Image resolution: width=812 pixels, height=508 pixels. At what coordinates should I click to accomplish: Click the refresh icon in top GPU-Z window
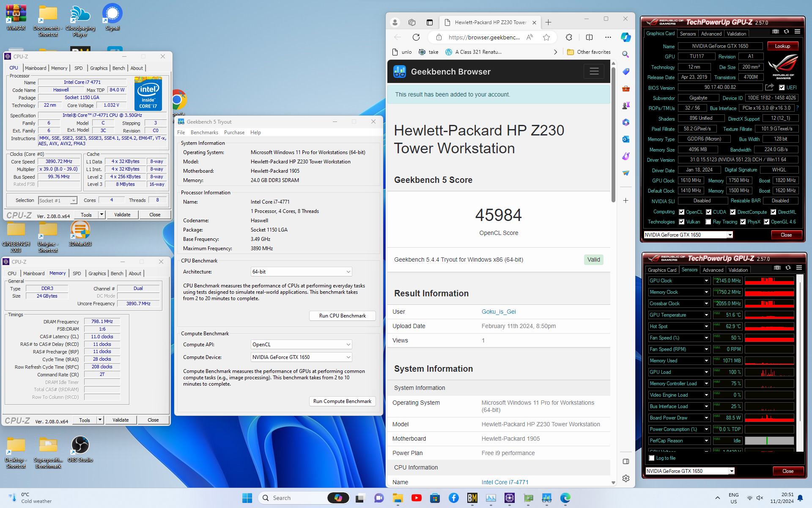point(786,32)
